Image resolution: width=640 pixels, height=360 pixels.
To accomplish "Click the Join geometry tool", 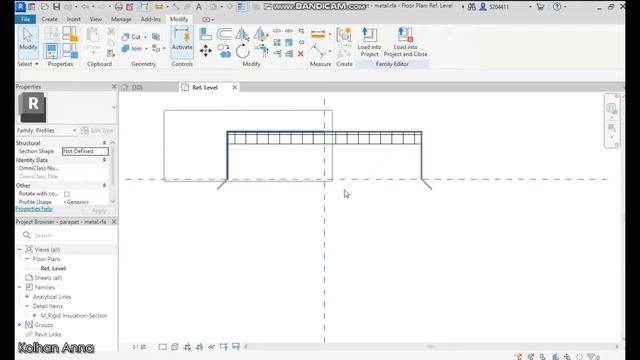I will pyautogui.click(x=132, y=49).
